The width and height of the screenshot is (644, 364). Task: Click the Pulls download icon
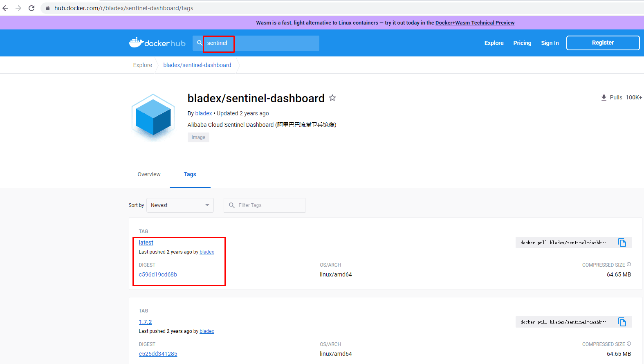pyautogui.click(x=604, y=98)
